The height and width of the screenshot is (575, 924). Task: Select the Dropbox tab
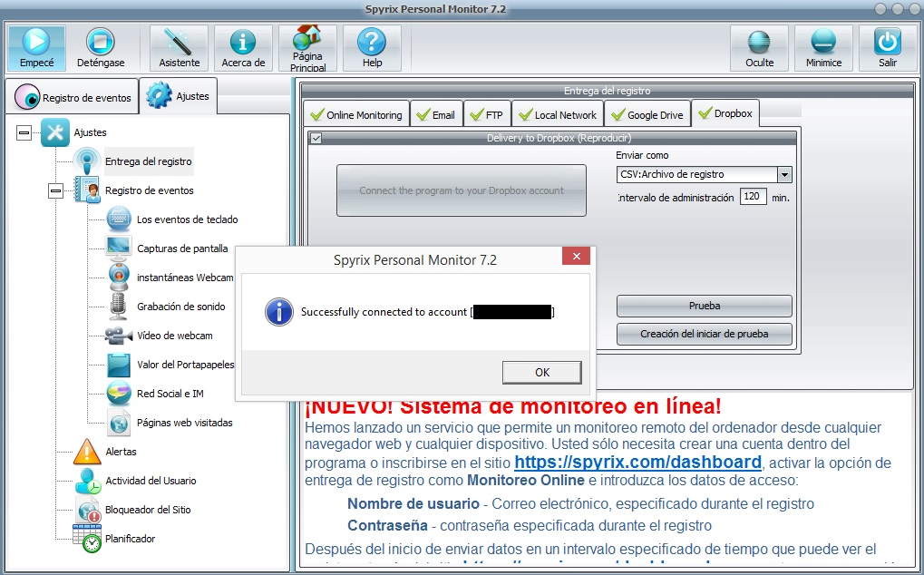[x=725, y=113]
